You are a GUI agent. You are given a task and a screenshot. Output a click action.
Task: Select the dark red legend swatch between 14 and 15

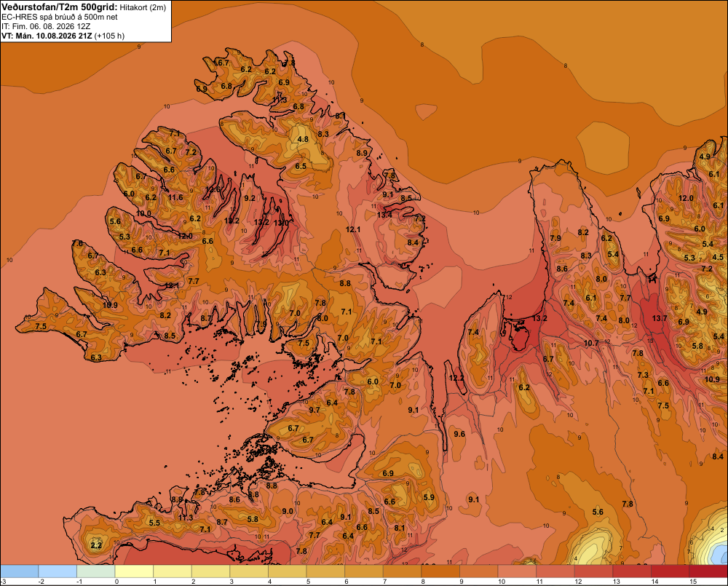tap(670, 571)
